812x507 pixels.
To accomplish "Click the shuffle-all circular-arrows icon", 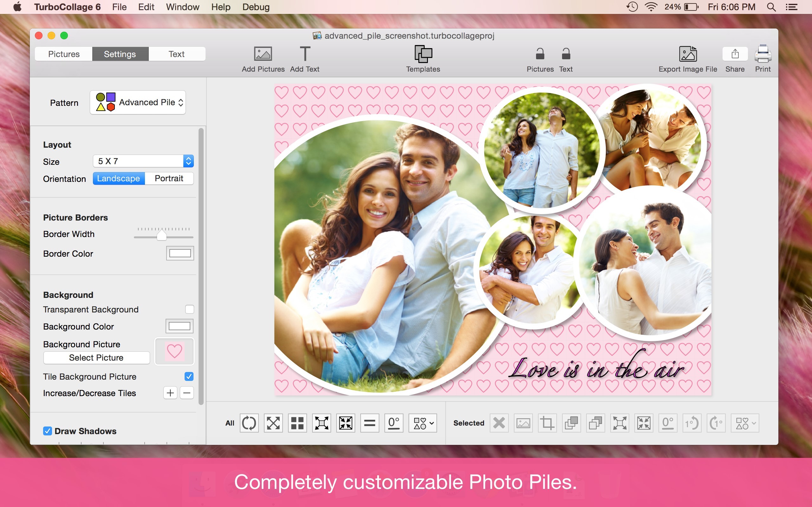I will pyautogui.click(x=249, y=423).
